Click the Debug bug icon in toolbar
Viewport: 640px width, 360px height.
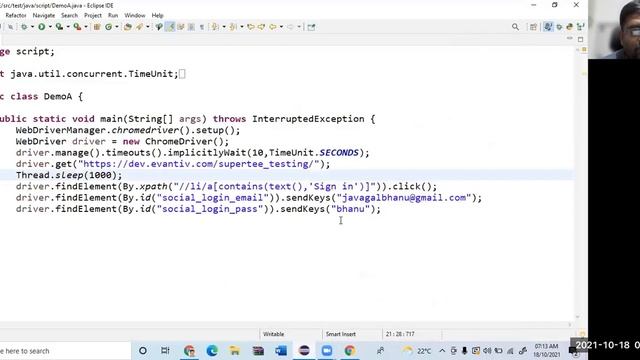point(24,27)
